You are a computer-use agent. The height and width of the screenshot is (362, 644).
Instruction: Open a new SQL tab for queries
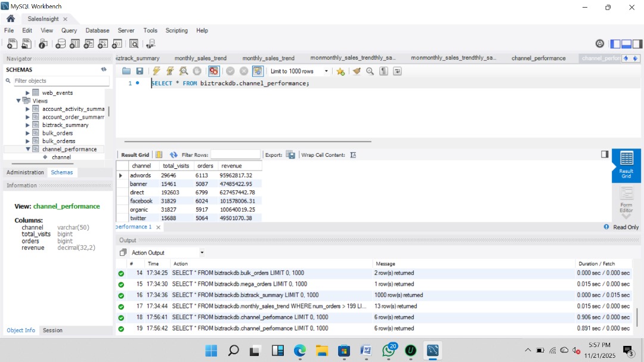13,44
